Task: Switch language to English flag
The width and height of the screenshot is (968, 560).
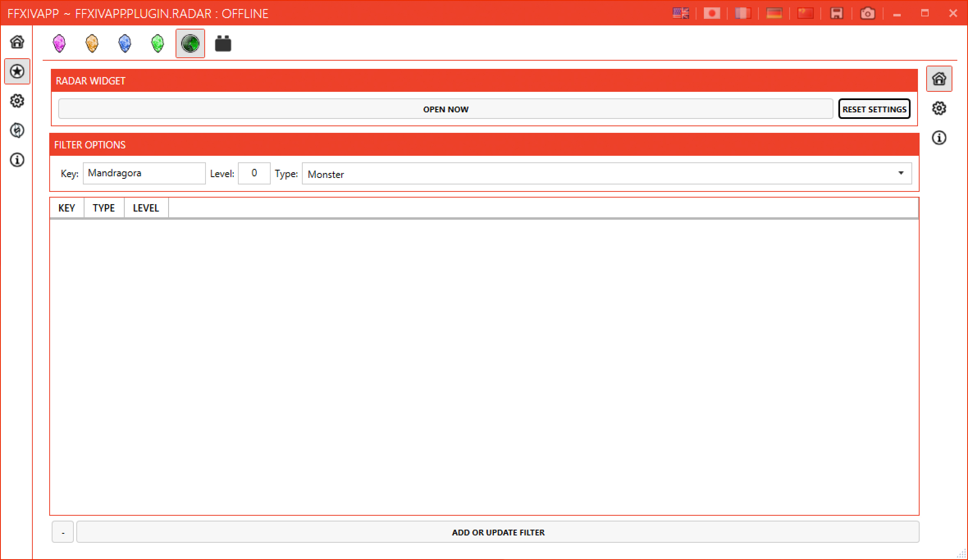Action: tap(681, 14)
